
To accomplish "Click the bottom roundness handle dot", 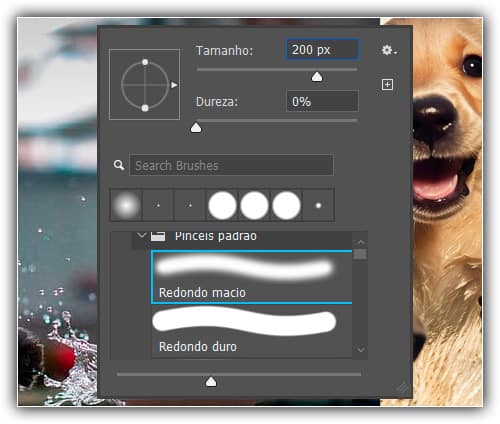I will [x=145, y=108].
